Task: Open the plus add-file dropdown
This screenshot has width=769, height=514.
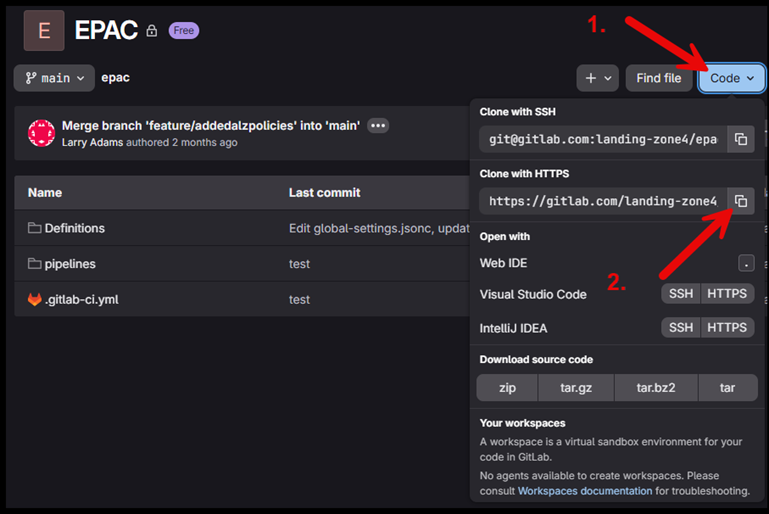Action: [597, 78]
